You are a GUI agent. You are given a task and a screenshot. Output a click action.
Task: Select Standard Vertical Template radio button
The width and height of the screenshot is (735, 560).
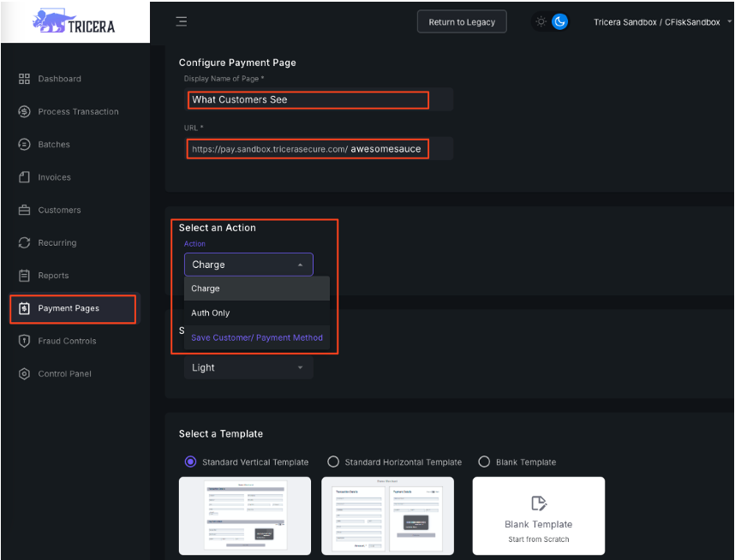[x=191, y=462]
